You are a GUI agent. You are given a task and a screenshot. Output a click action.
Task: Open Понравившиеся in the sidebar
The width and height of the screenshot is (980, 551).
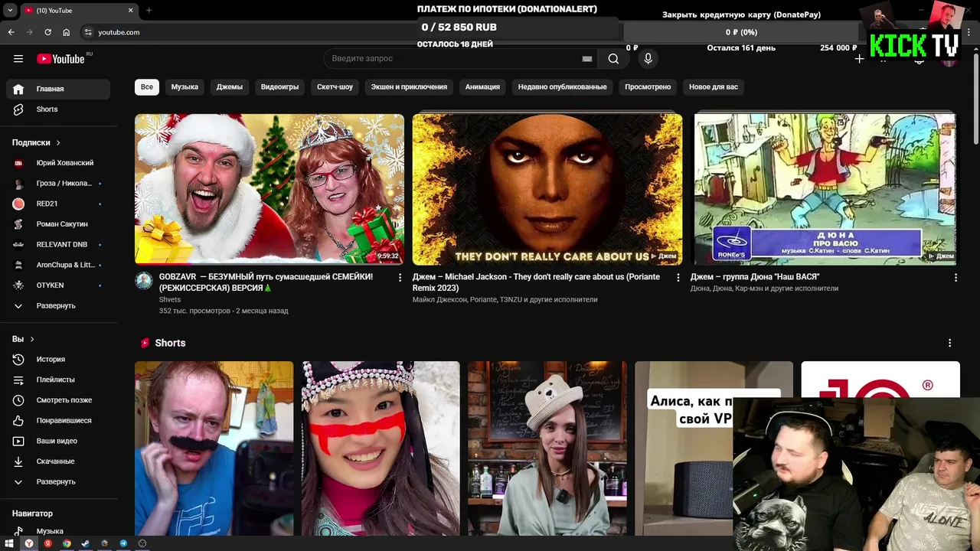tap(58, 421)
